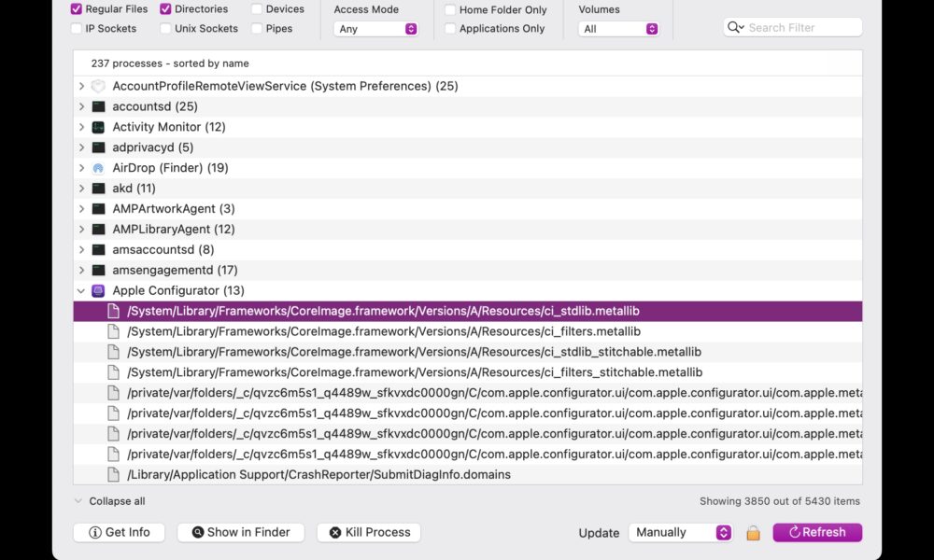Expand the AMPArtworkAgent (3) process

click(x=81, y=209)
